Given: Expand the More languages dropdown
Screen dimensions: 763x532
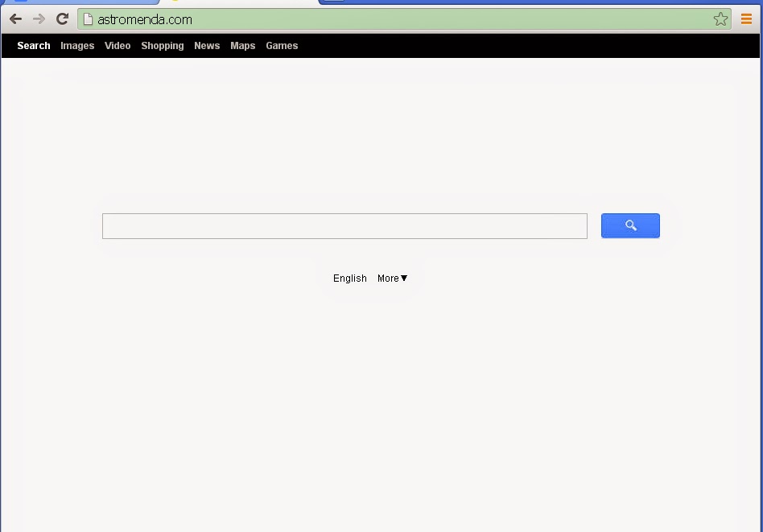Looking at the screenshot, I should click(392, 278).
